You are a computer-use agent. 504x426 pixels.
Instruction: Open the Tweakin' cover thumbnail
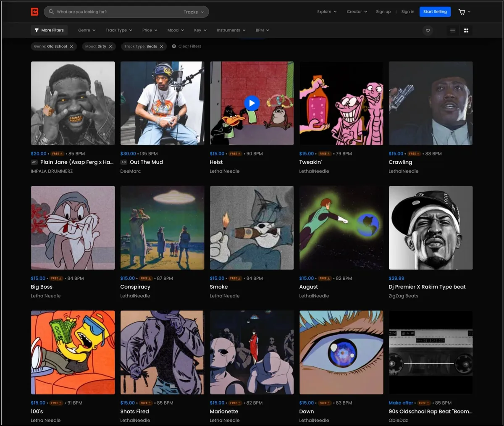point(341,103)
